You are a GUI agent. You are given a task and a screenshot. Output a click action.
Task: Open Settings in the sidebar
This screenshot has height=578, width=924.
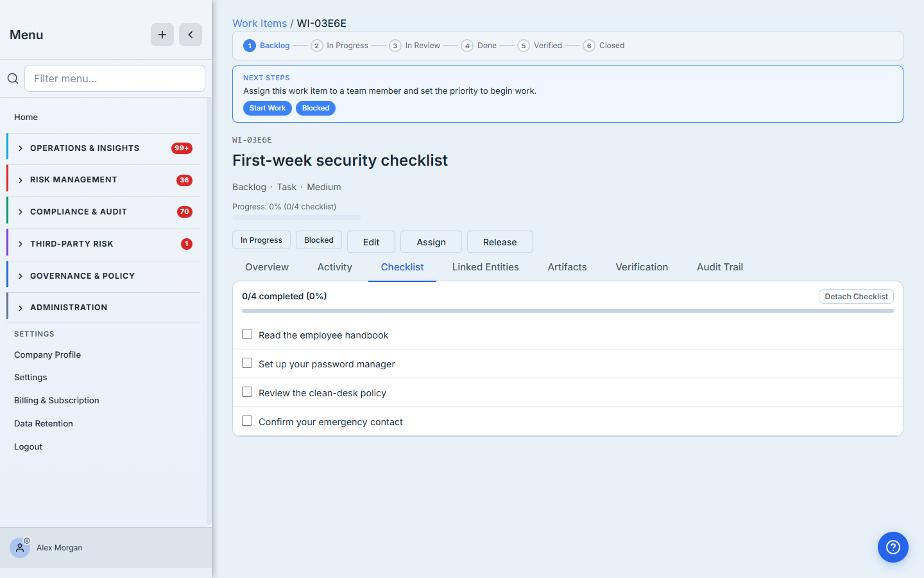click(31, 377)
